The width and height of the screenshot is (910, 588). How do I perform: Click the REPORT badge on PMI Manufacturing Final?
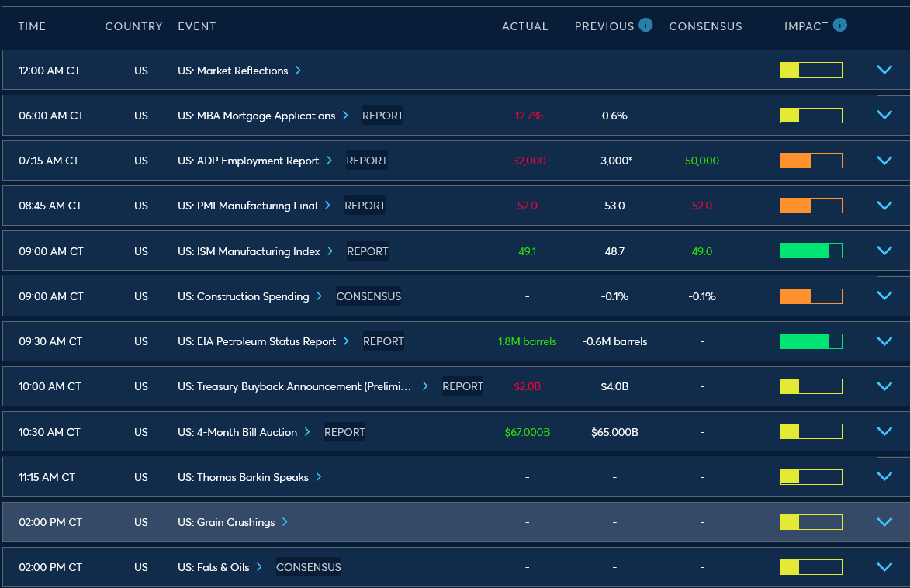365,206
